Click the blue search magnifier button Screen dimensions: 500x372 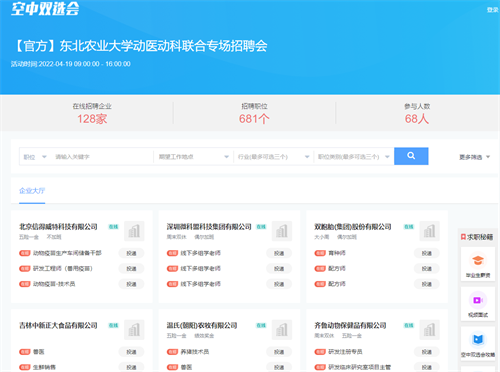point(411,156)
